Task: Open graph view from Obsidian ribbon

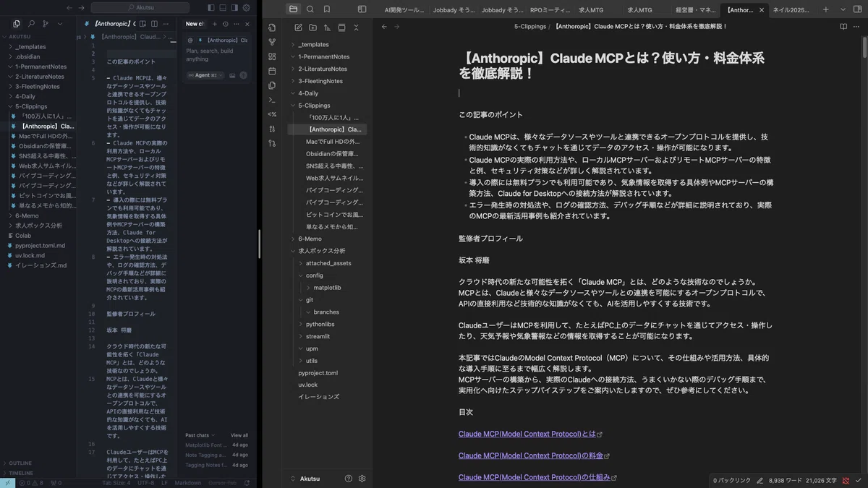Action: (x=272, y=42)
